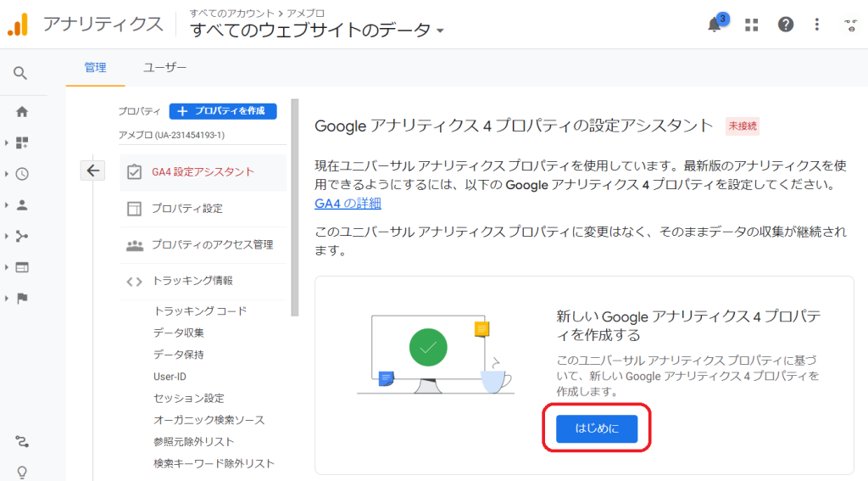Click the account avatar icon

[849, 25]
